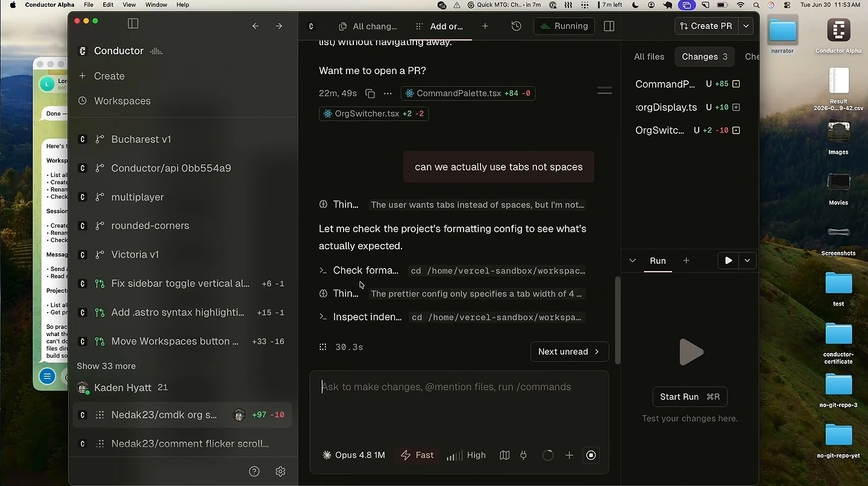Open the message more options ellipsis
868x486 pixels.
pyautogui.click(x=388, y=93)
